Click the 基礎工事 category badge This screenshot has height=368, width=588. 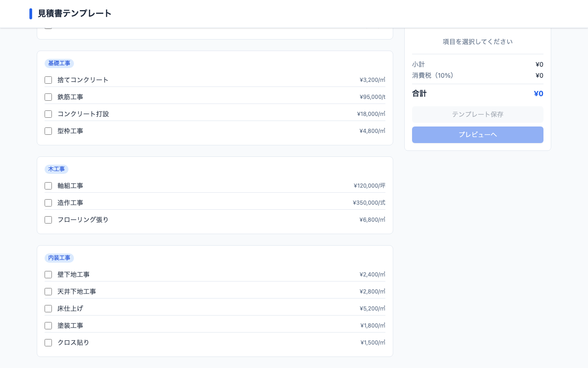[x=59, y=63]
